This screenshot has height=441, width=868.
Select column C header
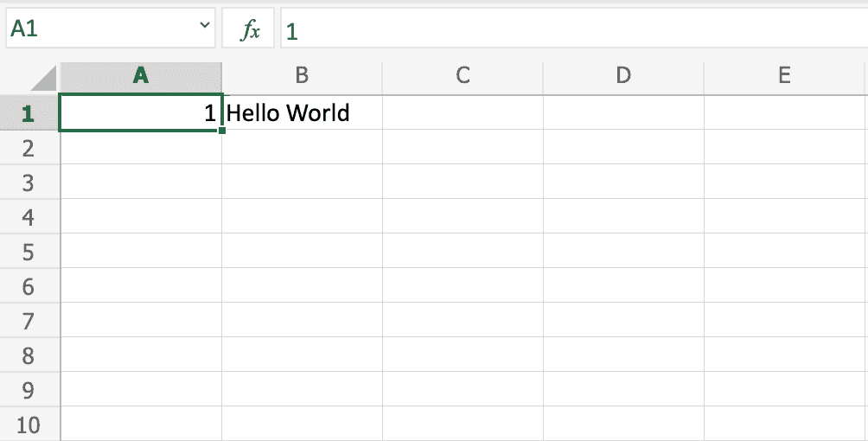463,76
